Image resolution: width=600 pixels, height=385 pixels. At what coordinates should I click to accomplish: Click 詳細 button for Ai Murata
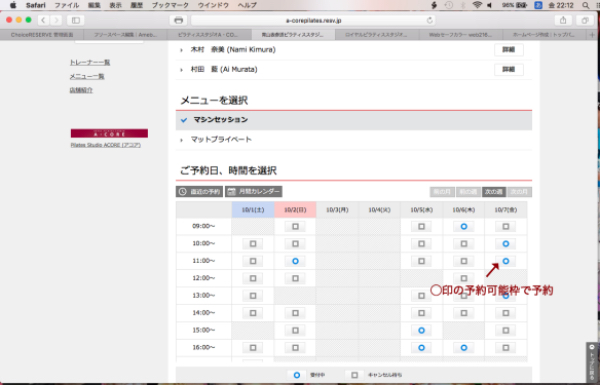pyautogui.click(x=509, y=70)
